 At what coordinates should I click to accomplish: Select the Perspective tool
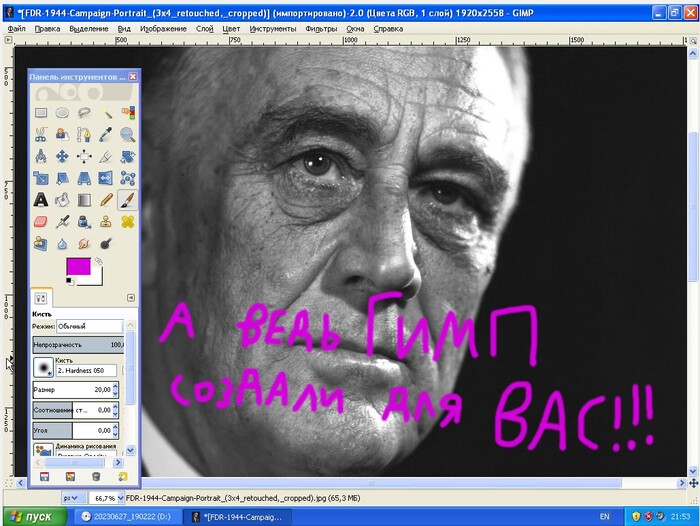coord(84,178)
